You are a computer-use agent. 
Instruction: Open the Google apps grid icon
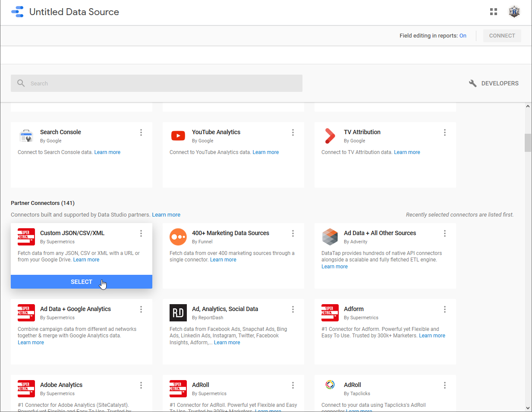(x=494, y=12)
